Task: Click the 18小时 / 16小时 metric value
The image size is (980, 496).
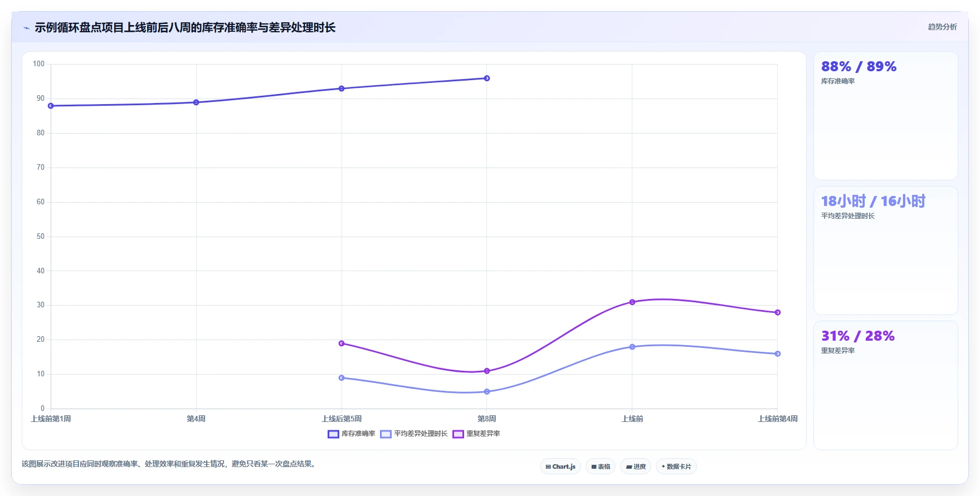Action: point(873,202)
